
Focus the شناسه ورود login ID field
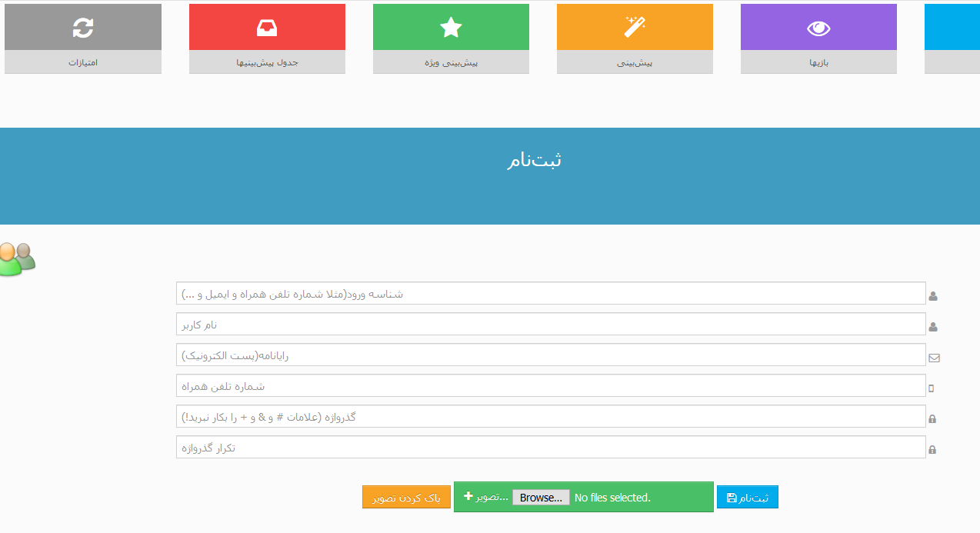[550, 294]
